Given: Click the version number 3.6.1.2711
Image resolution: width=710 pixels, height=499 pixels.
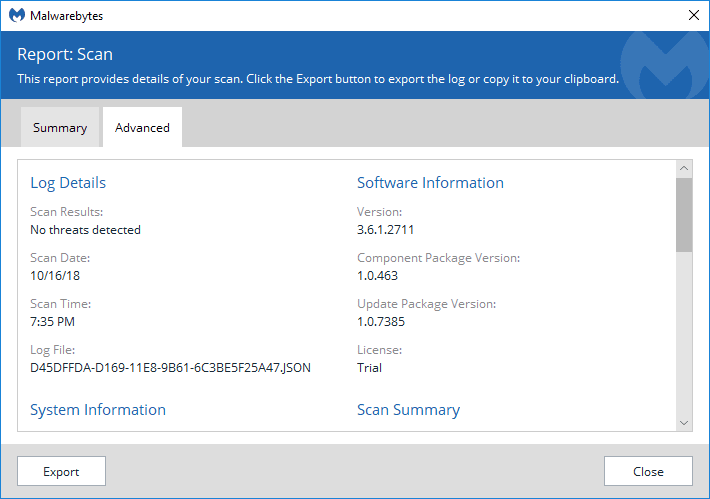Looking at the screenshot, I should point(385,230).
